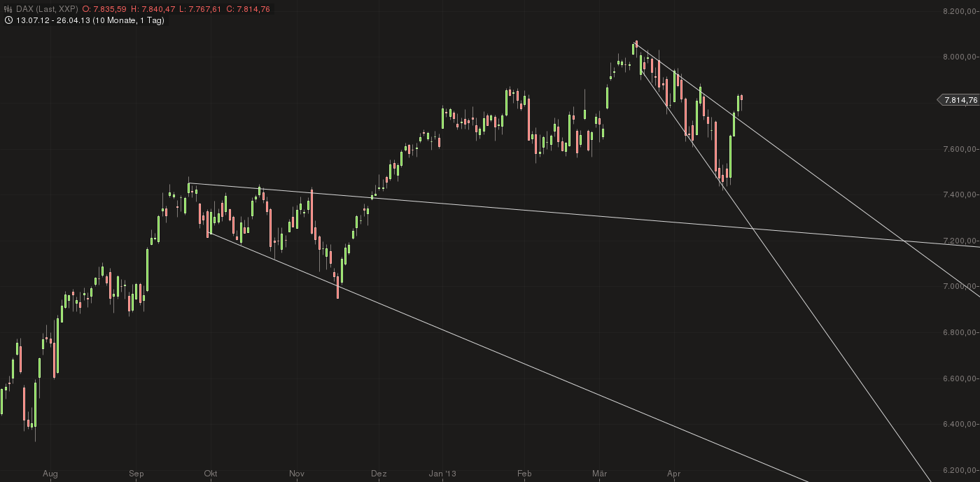Click the low value L: 7.767,61
Screen dimensions: 980x482
(x=200, y=9)
